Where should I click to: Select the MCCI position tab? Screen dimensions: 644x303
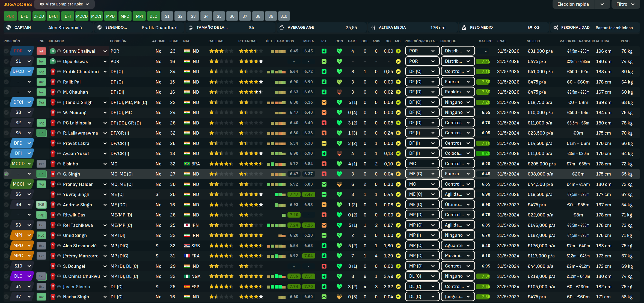(96, 16)
